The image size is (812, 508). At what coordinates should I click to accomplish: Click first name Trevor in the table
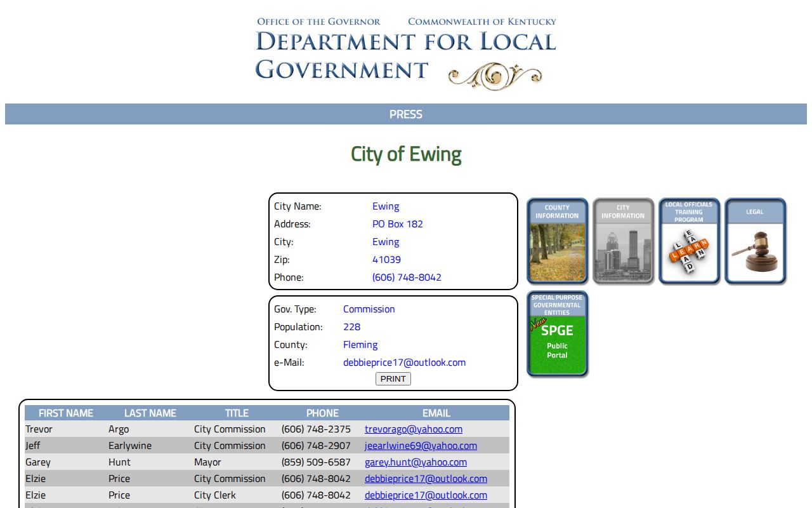tap(39, 429)
